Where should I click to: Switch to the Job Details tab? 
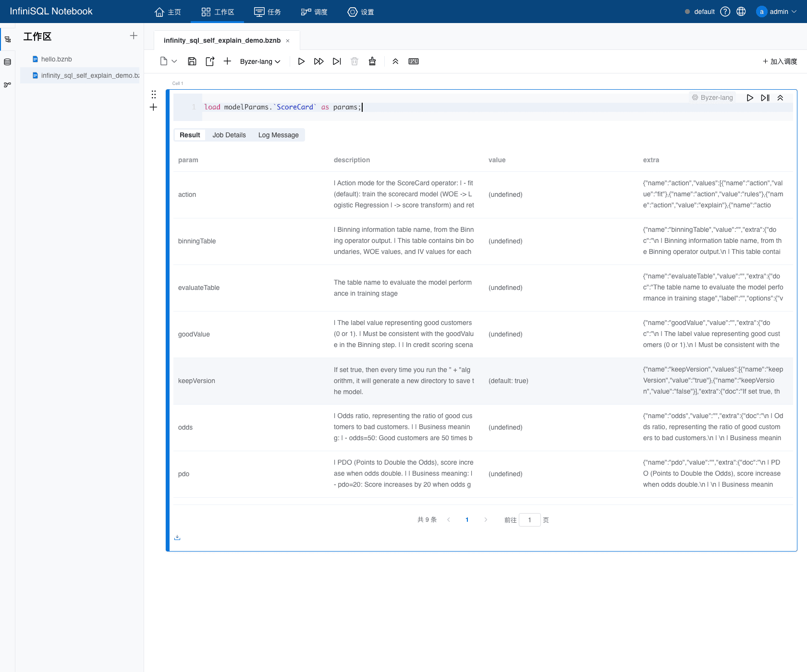(x=229, y=135)
